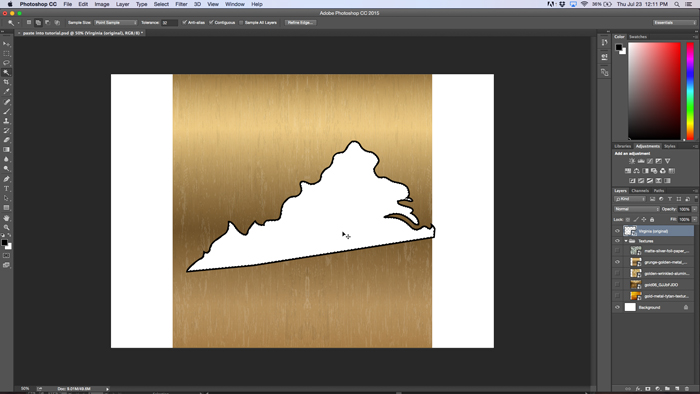Click the Refine Edge button
This screenshot has height=394, width=700.
click(300, 22)
